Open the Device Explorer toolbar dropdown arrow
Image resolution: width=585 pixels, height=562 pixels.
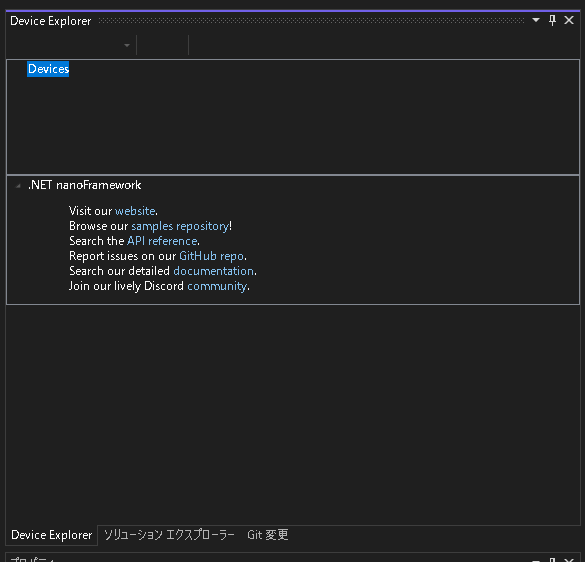[127, 45]
